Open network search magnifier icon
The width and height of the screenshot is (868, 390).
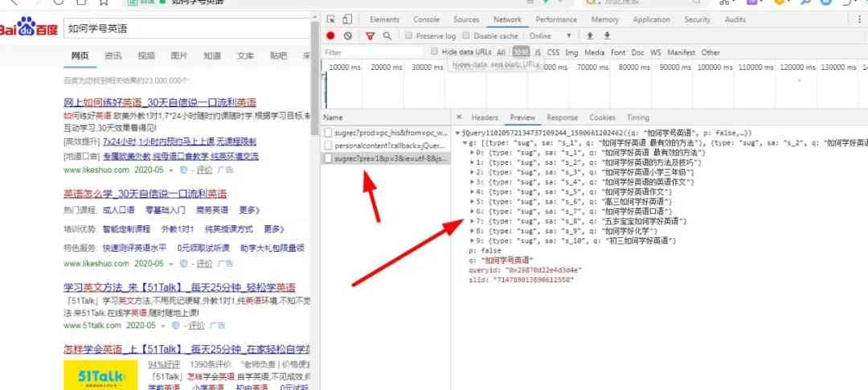point(387,36)
